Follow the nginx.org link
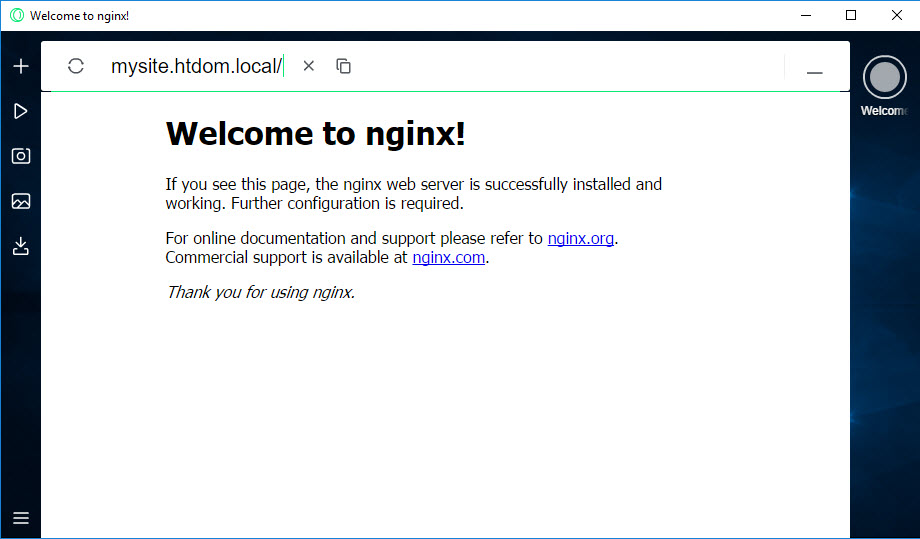The width and height of the screenshot is (920, 539). (x=580, y=239)
